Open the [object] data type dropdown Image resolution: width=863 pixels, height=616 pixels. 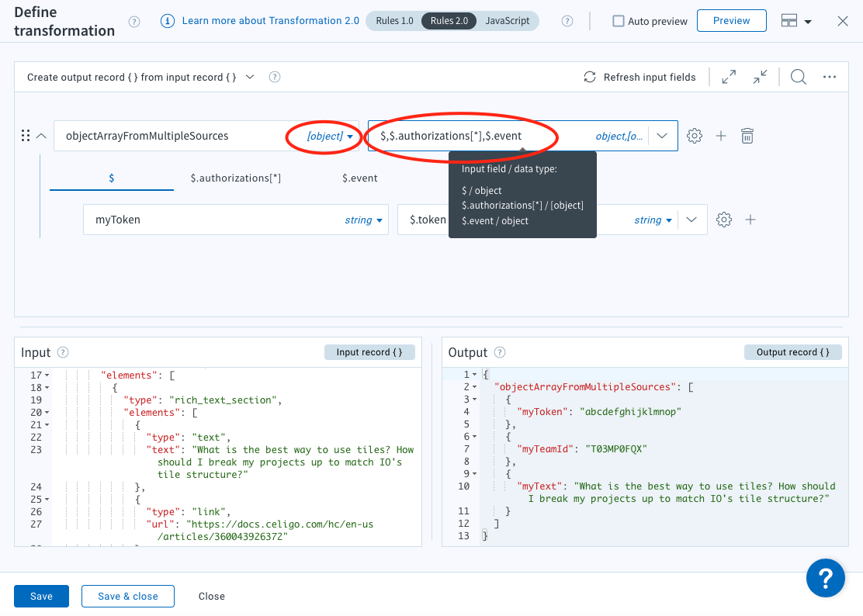tap(330, 136)
